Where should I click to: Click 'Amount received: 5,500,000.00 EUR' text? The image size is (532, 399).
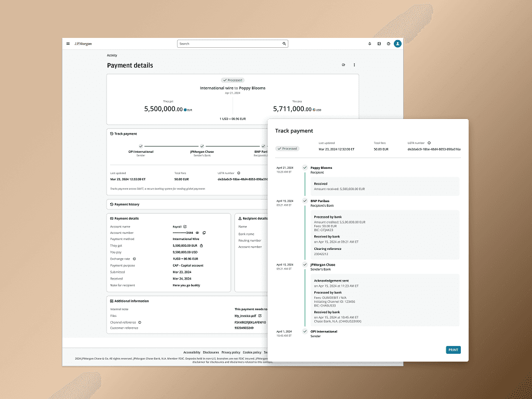click(x=339, y=189)
